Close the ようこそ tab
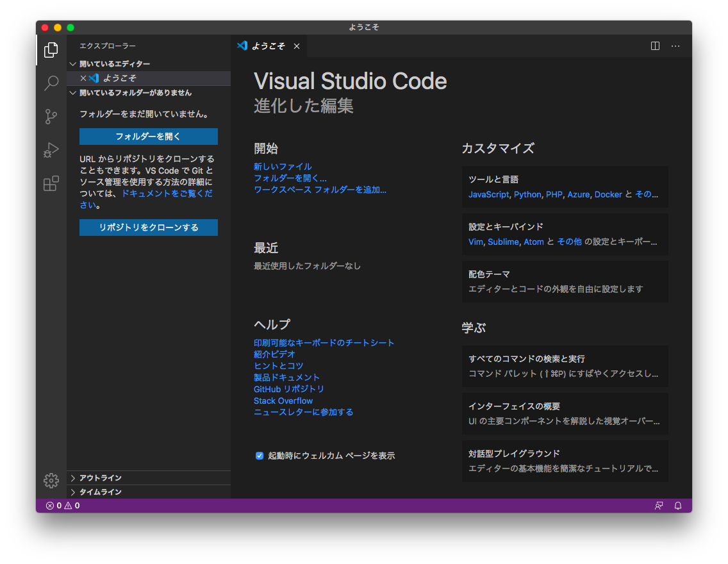The height and width of the screenshot is (564, 728). tap(297, 46)
